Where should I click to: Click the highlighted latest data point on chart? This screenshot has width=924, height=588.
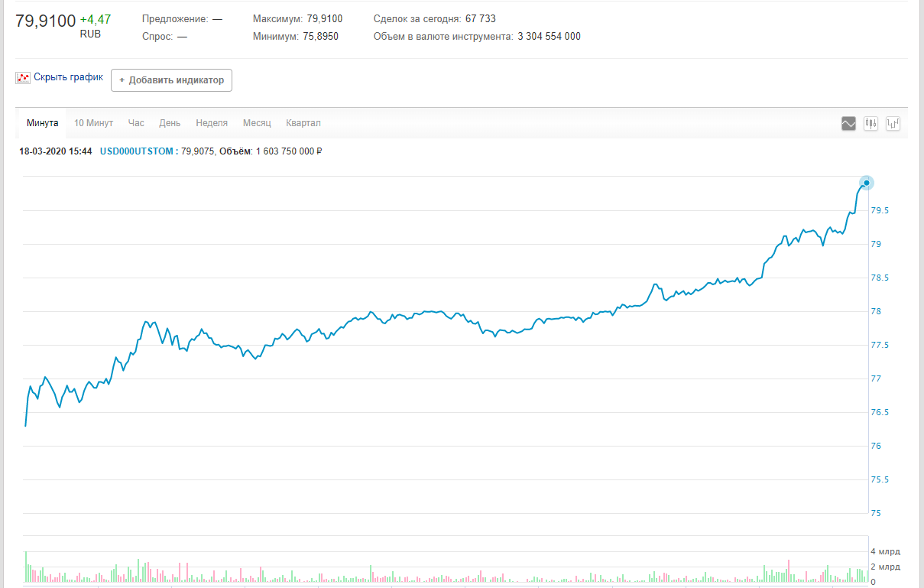point(866,183)
